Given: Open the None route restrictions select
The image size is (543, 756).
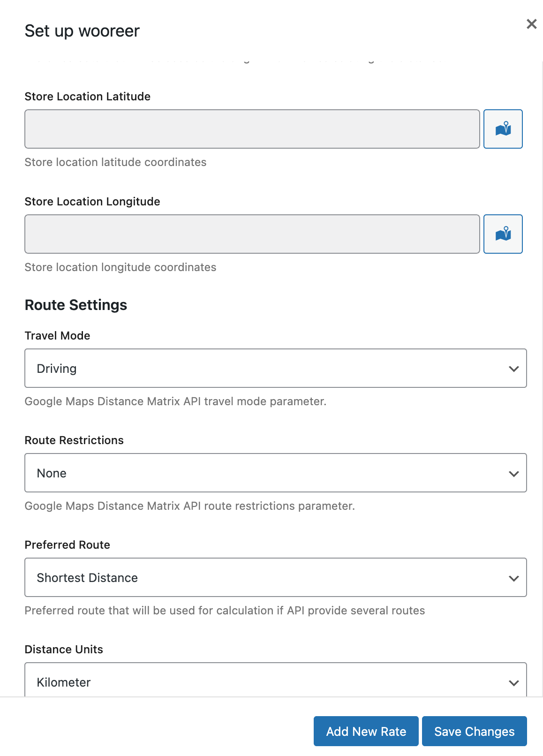Looking at the screenshot, I should [263, 473].
